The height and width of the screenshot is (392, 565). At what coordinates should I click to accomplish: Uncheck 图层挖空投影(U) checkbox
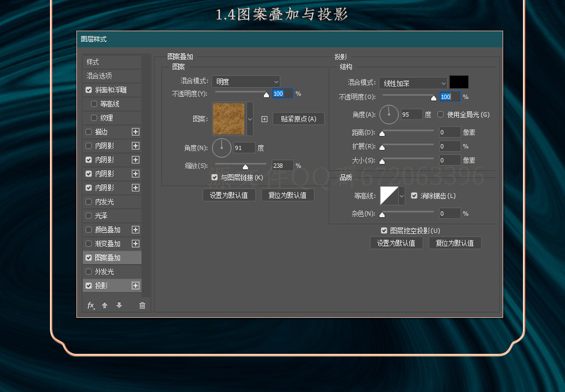tap(384, 231)
